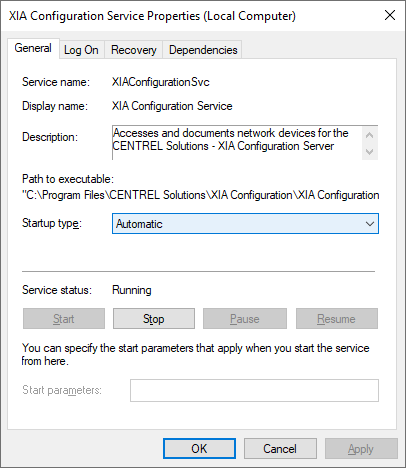The image size is (406, 468).
Task: Click the greyed-out Start button
Action: click(64, 319)
